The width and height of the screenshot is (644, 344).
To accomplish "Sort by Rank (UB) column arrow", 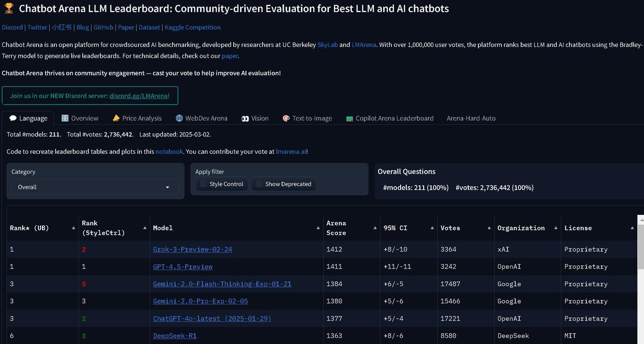I will point(74,228).
